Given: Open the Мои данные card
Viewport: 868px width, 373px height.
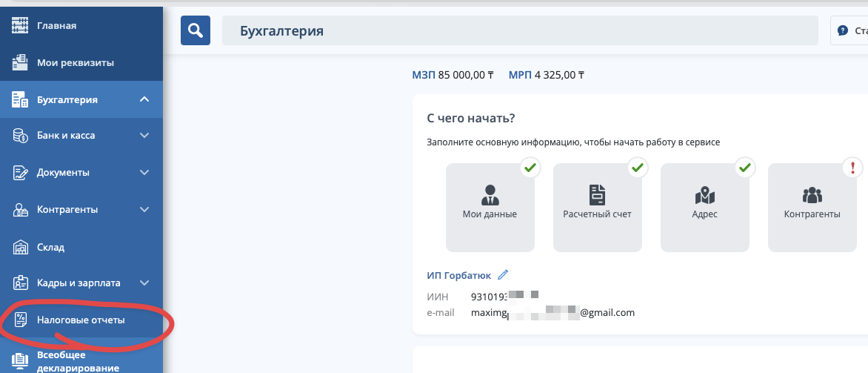Looking at the screenshot, I should (x=490, y=208).
